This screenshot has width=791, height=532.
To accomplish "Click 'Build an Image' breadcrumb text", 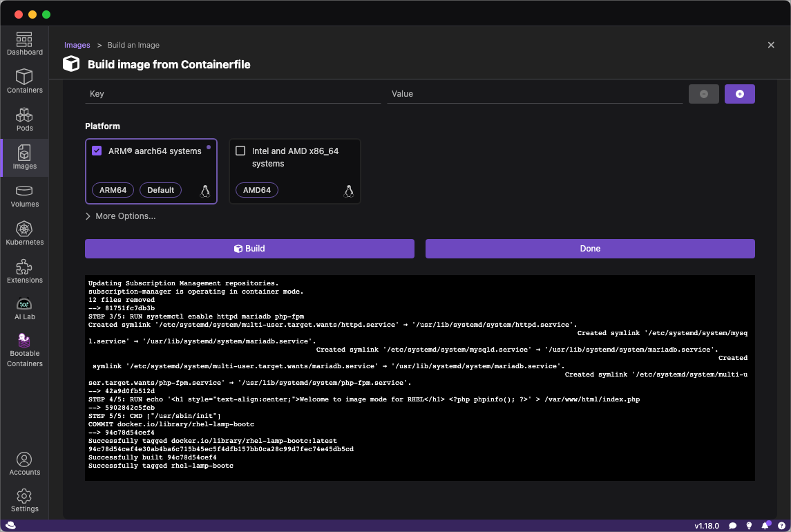I will pos(133,45).
